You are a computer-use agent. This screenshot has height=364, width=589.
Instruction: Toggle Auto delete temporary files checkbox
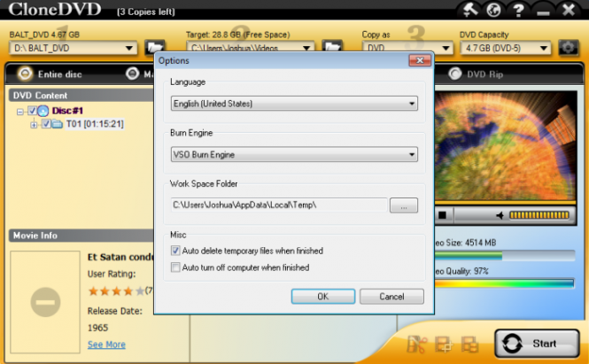[175, 251]
